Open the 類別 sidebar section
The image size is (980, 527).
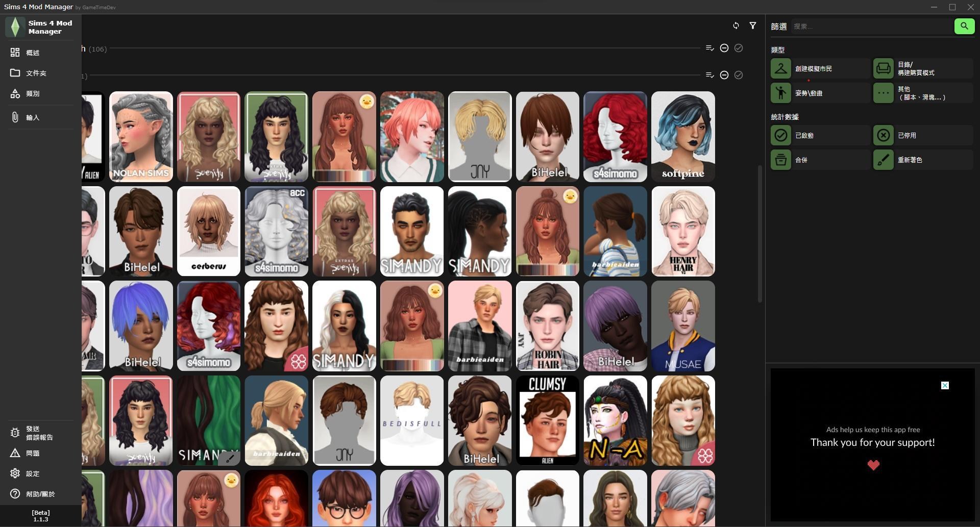[32, 93]
